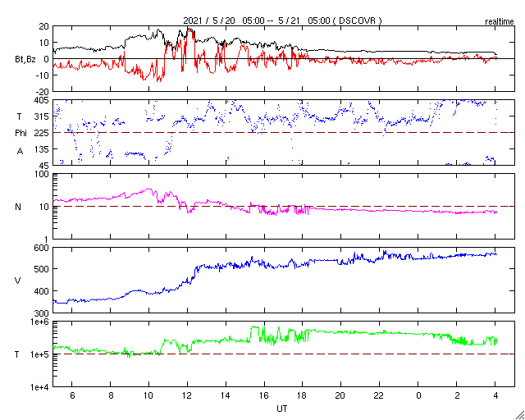Click the "12" hour tick on the UT axis
Viewport: 525px width, 420px height.
click(188, 395)
